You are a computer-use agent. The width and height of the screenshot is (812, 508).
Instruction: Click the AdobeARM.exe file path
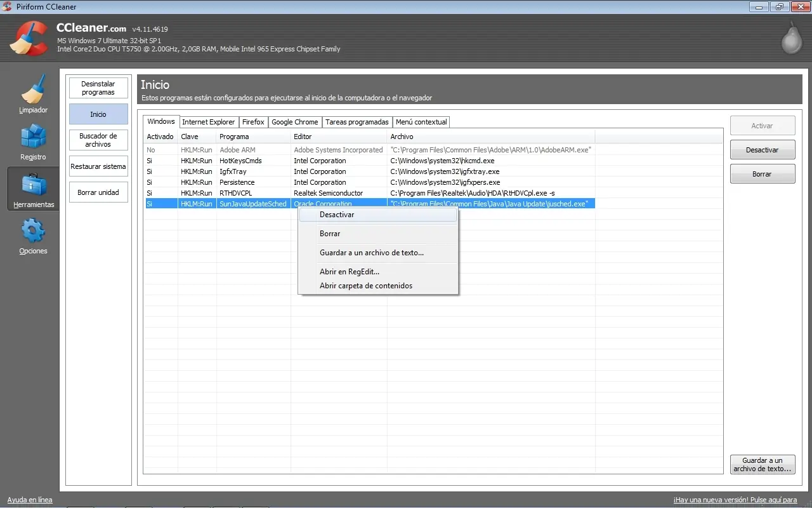[491, 150]
